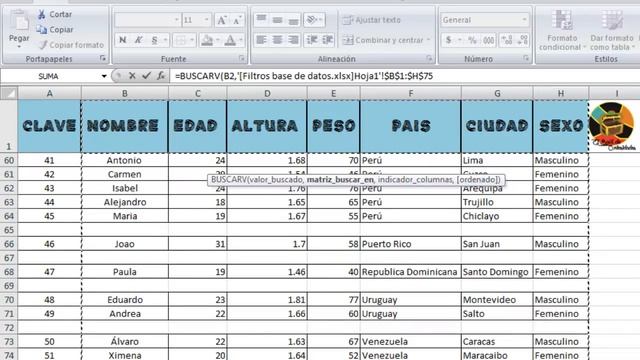
Task: Click the cell Republica Dominicana
Action: pyautogui.click(x=411, y=272)
